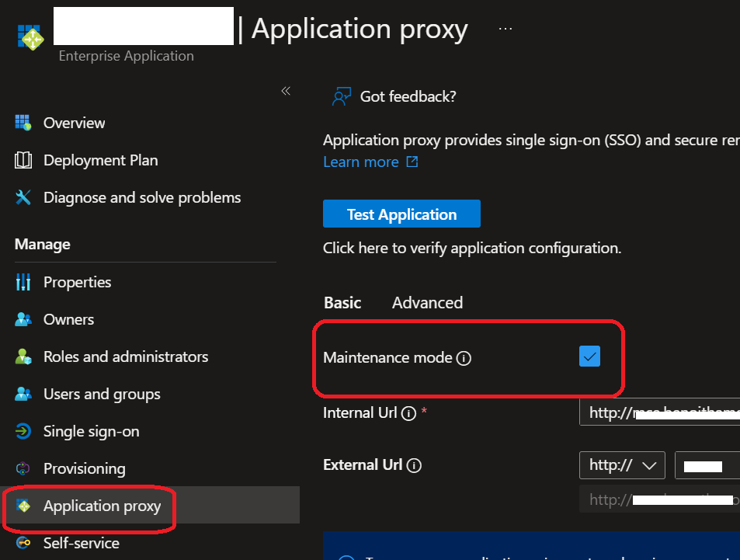Click the Maintenance mode info icon

(464, 358)
